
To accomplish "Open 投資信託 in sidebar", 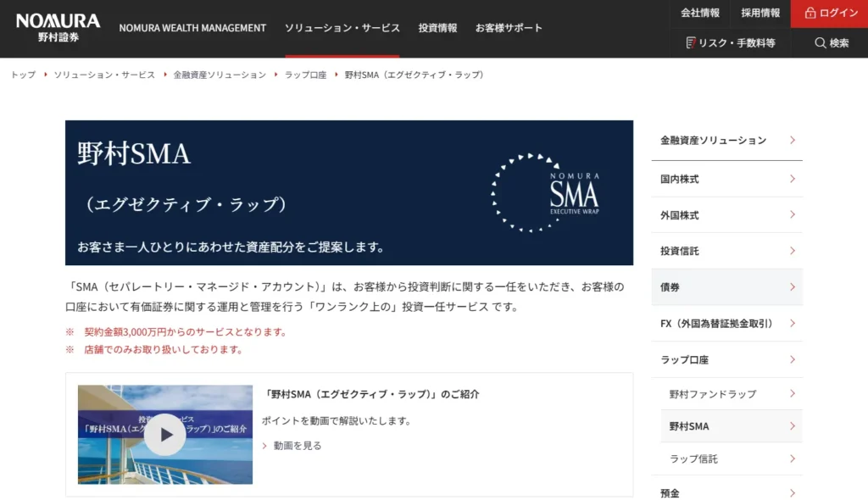I will 726,251.
